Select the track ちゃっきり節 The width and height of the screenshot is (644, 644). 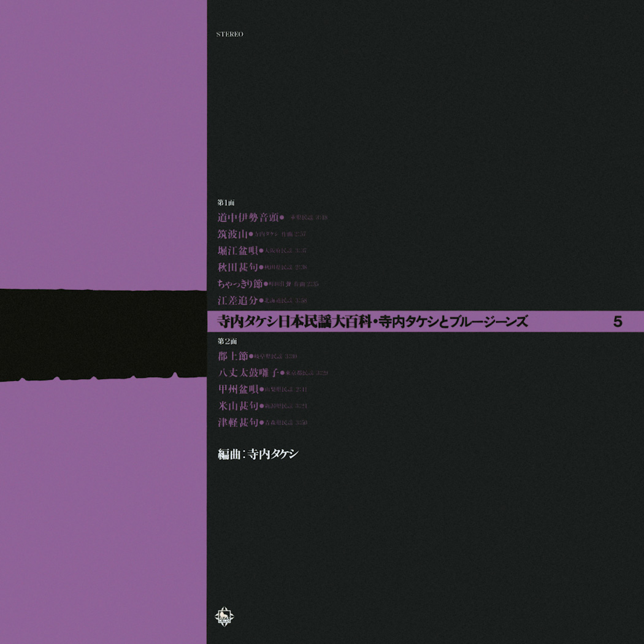point(240,283)
